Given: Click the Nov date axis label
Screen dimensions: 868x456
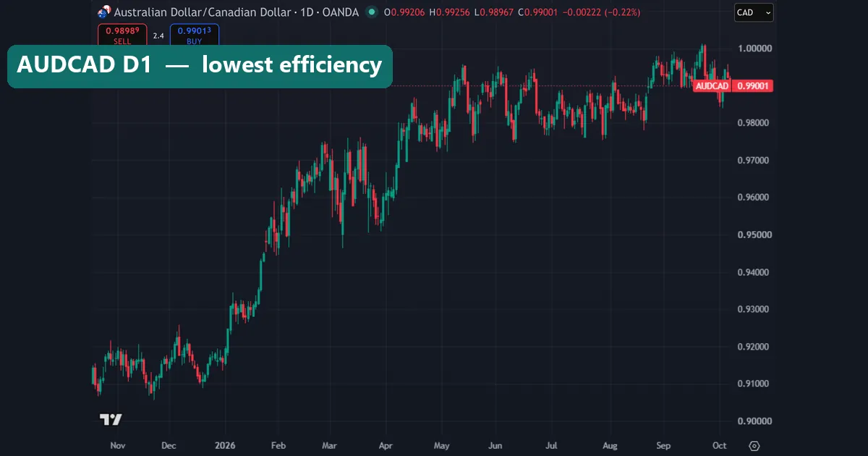Looking at the screenshot, I should pyautogui.click(x=118, y=446).
